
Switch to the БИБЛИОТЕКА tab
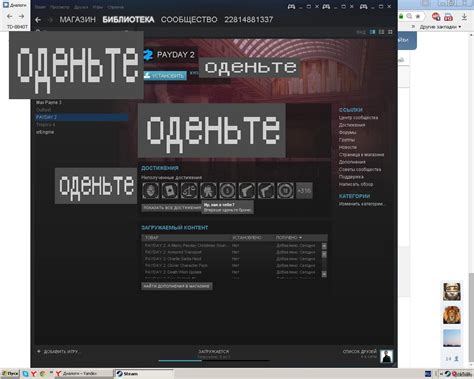pos(128,20)
